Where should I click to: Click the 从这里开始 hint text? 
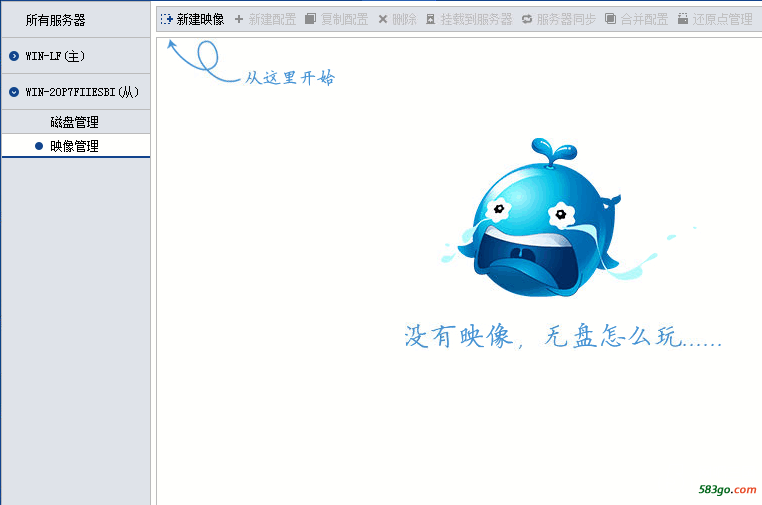click(290, 78)
